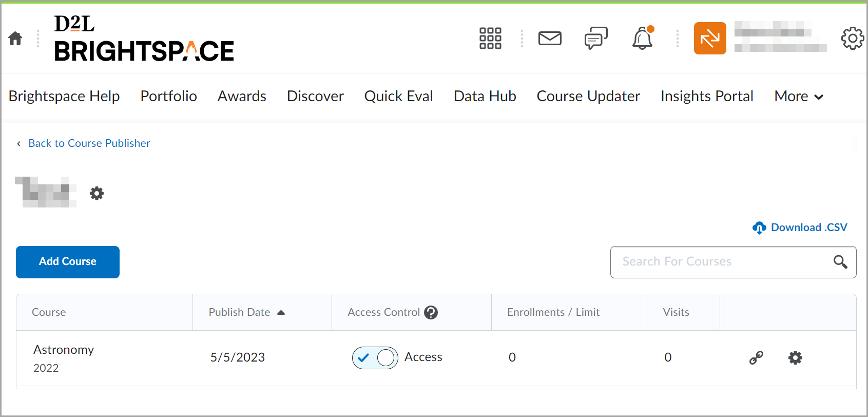Open the blurred user profile menu
The image size is (868, 417).
780,37
